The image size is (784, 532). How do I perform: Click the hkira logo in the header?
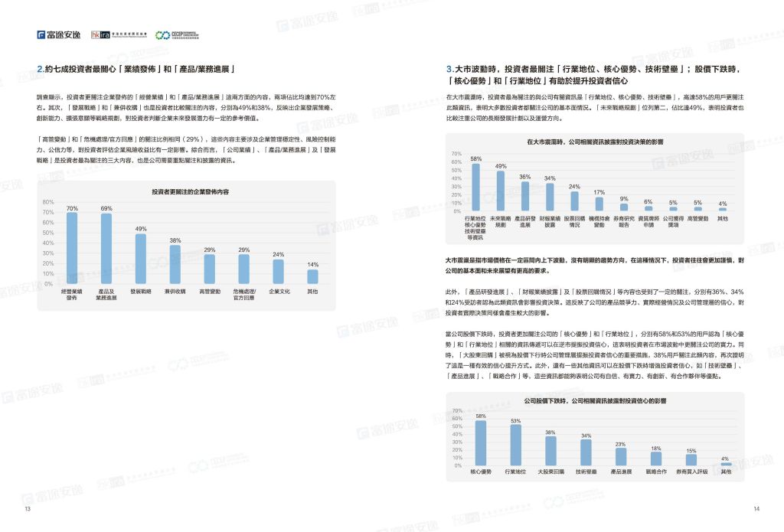tap(119, 34)
